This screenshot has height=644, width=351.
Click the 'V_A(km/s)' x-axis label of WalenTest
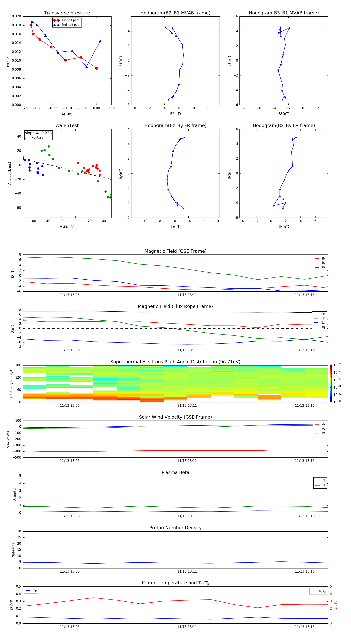67,227
